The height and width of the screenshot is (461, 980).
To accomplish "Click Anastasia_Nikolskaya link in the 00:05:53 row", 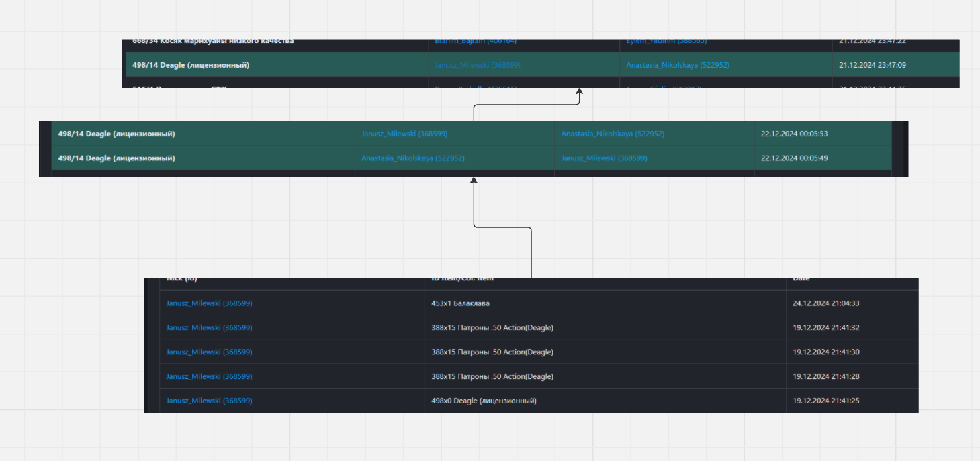I will [612, 134].
